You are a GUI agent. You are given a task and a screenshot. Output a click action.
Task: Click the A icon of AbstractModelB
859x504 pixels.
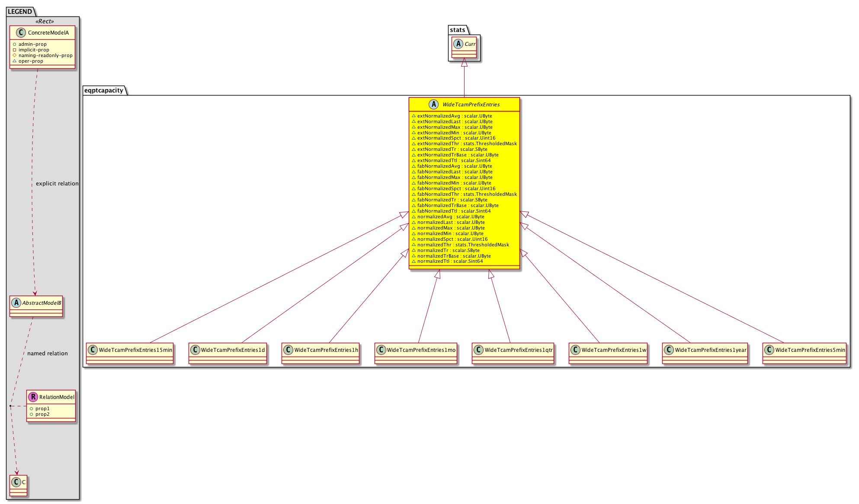click(x=16, y=303)
